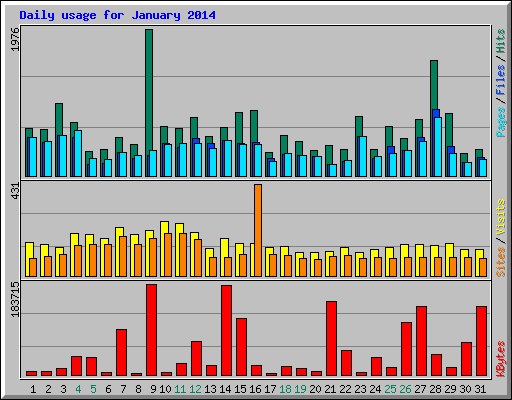Select the tall orange Sites bar for day 16
Screen dimensions: 512x400
[258, 230]
